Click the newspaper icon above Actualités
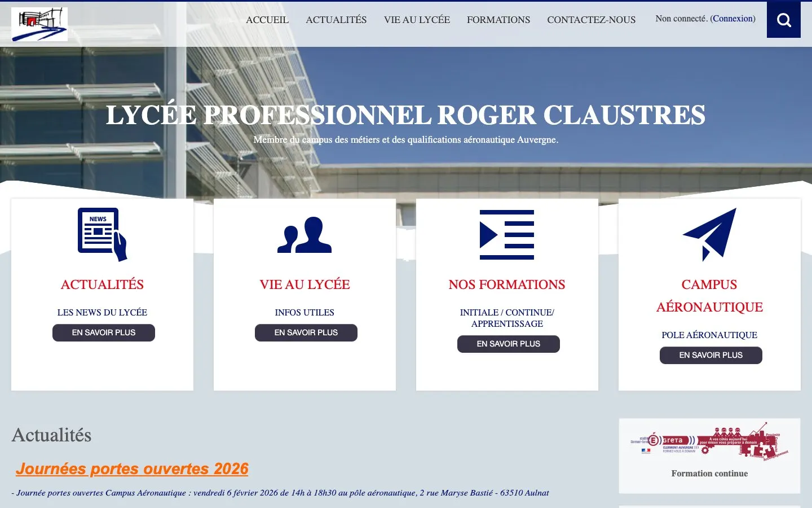812x508 pixels. coord(102,234)
